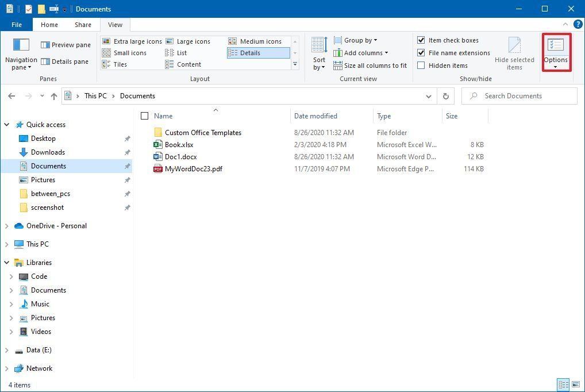Image resolution: width=585 pixels, height=392 pixels.
Task: Click inside the Search Documents box
Action: pos(517,96)
